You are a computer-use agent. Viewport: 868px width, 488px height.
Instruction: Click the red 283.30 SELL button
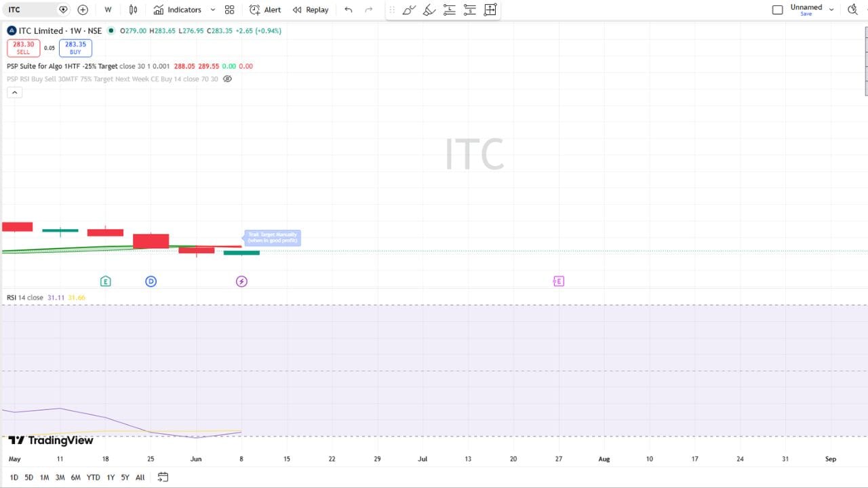tap(24, 47)
